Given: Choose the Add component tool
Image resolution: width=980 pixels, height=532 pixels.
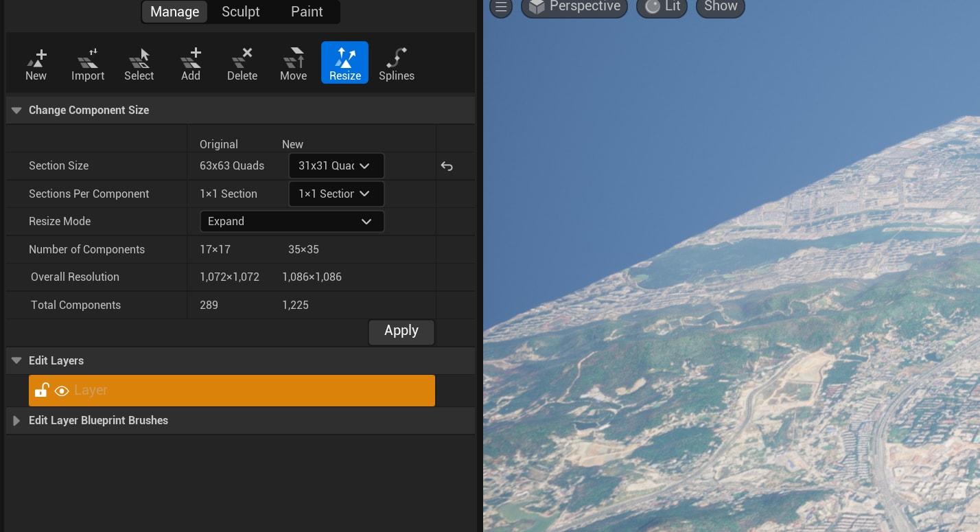Looking at the screenshot, I should (x=191, y=65).
